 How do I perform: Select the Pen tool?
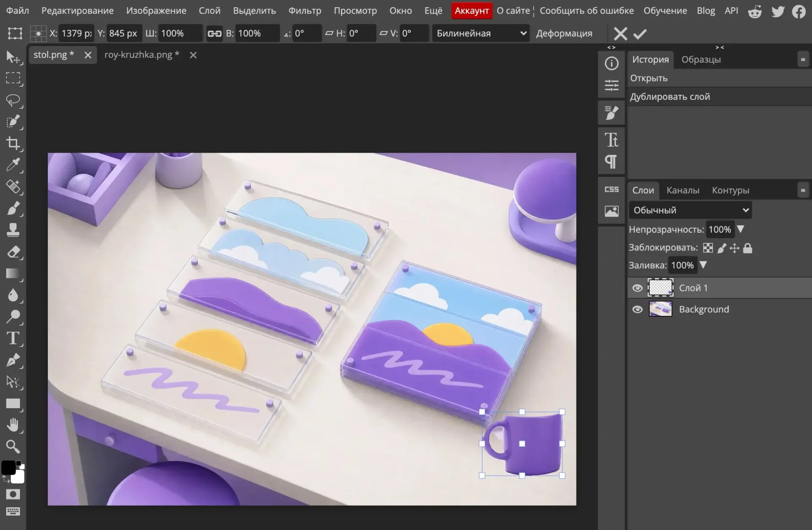coord(13,360)
